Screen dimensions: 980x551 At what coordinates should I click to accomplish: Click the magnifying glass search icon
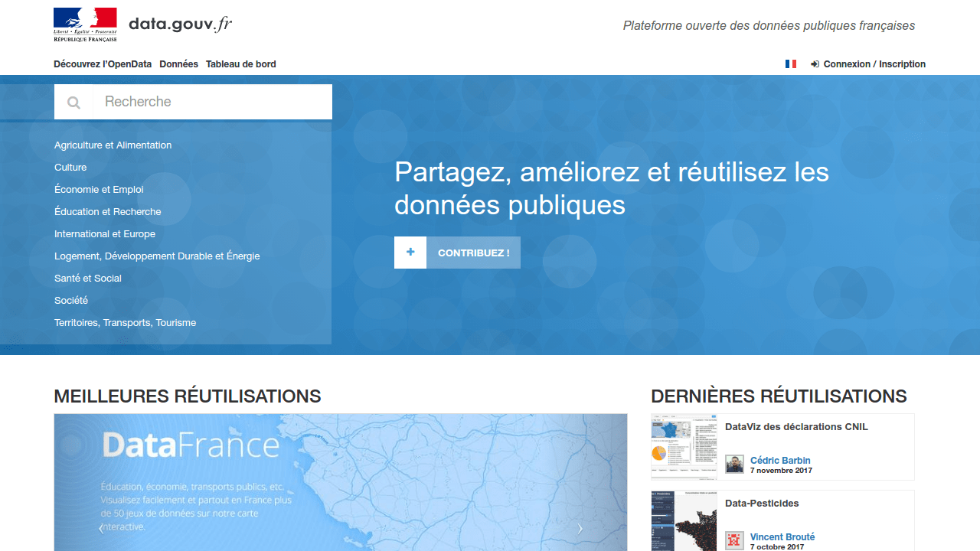(73, 102)
